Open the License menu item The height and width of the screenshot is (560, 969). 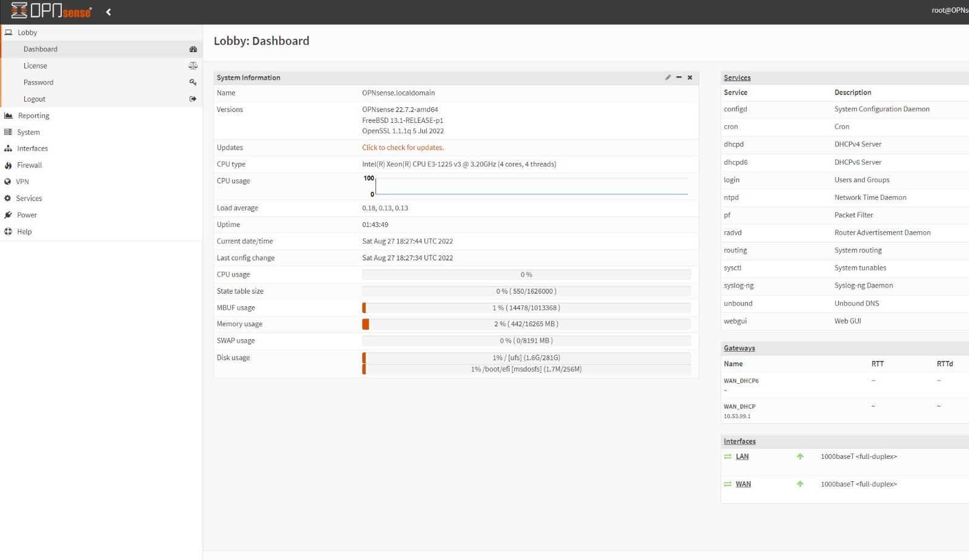(x=101, y=65)
